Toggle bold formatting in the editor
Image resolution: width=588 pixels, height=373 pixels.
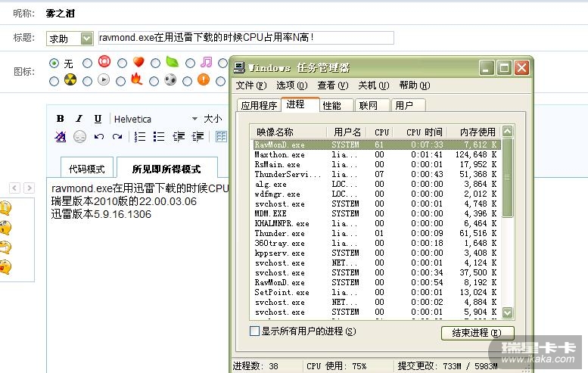[60, 119]
